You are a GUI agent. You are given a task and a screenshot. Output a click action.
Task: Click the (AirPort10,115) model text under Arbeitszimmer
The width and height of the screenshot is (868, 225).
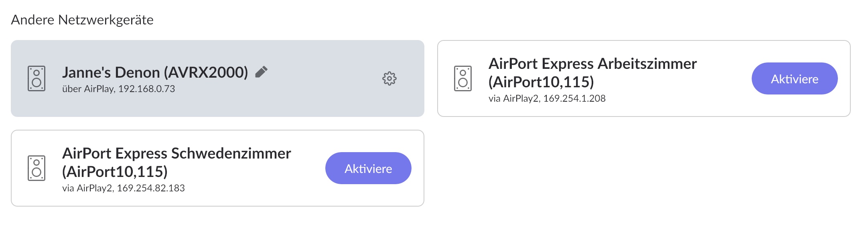pos(541,82)
